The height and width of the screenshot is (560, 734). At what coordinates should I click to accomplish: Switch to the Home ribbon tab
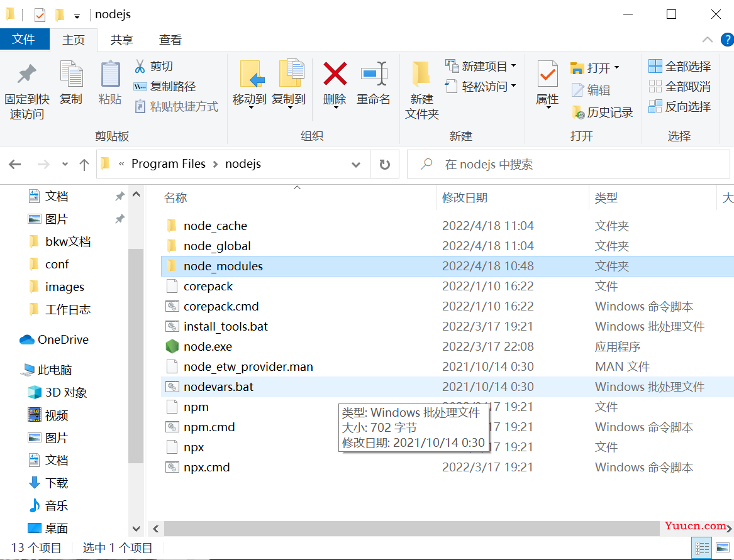[x=74, y=40]
